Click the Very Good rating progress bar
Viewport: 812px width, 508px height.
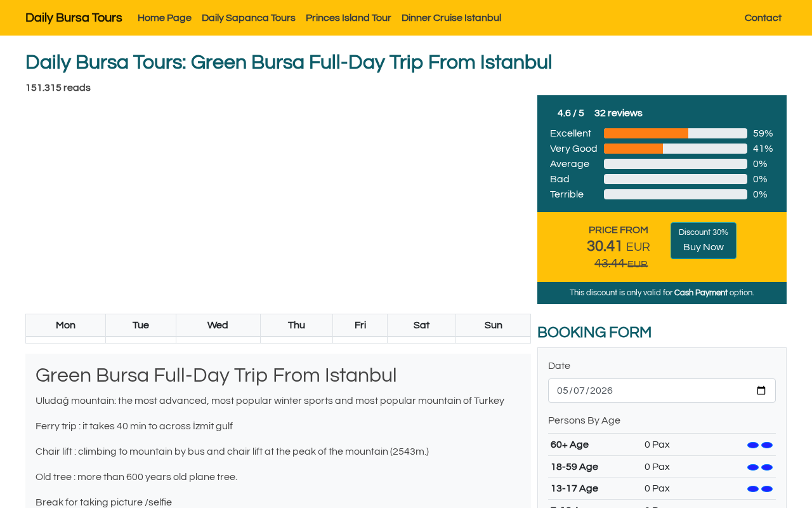point(676,149)
